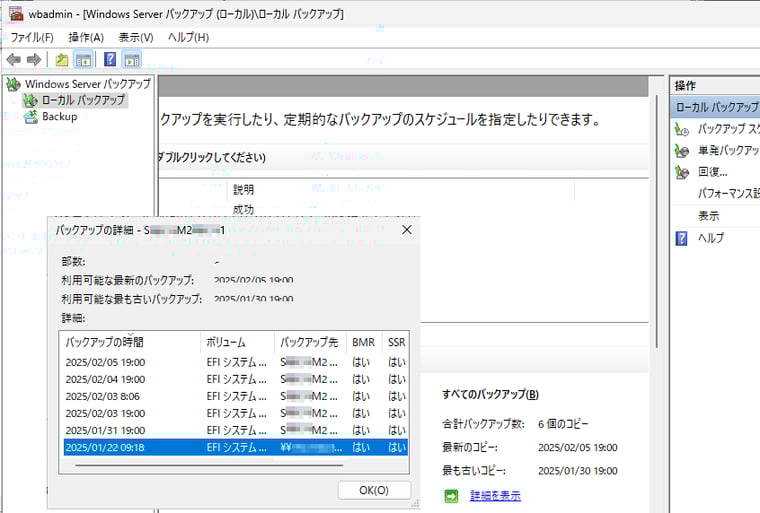Click the blue Help question mark toolbar icon
Screen dimensions: 760x513
click(110, 59)
